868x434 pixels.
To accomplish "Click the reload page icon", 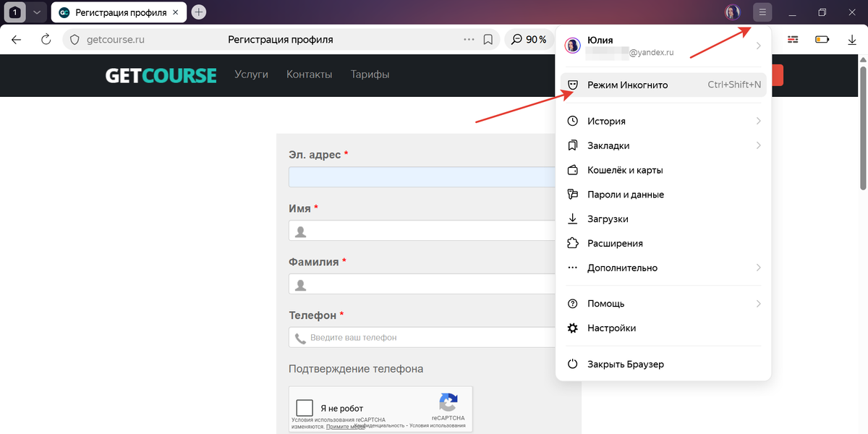I will pyautogui.click(x=46, y=39).
